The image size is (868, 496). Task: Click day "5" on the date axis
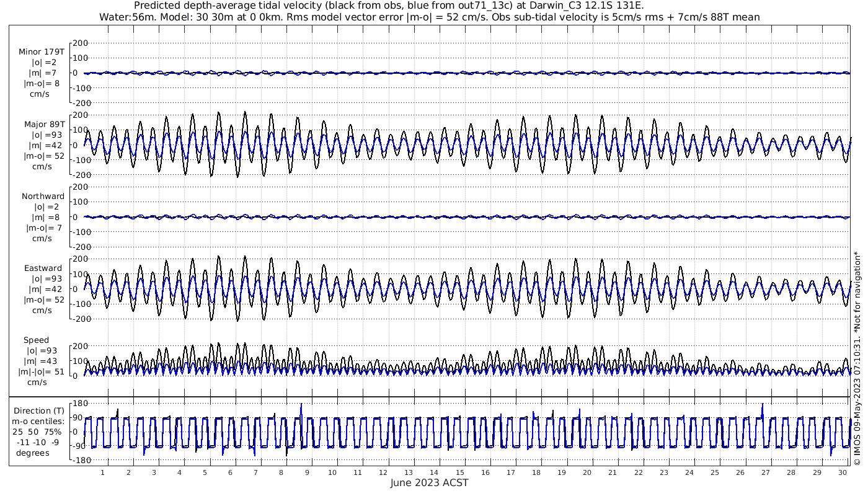coord(205,472)
